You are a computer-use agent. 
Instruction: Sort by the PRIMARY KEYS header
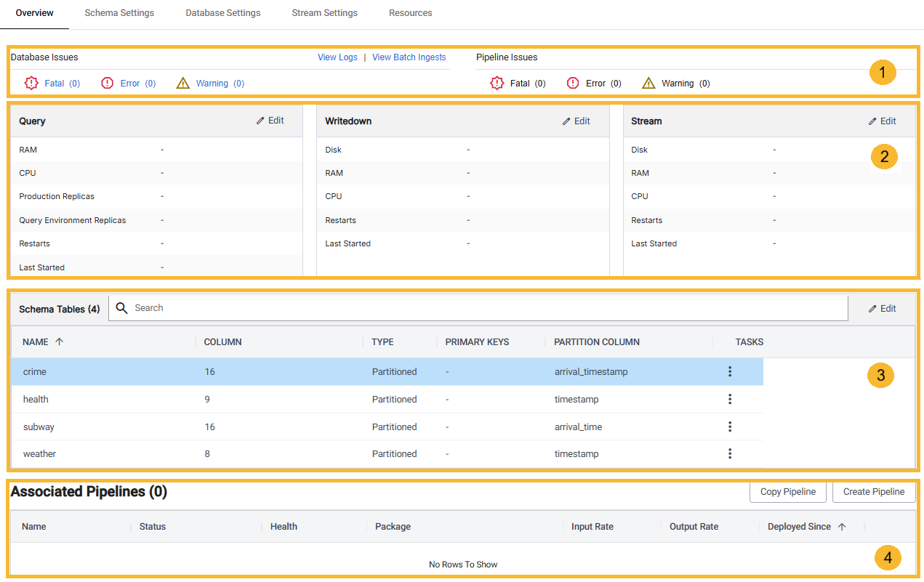477,341
